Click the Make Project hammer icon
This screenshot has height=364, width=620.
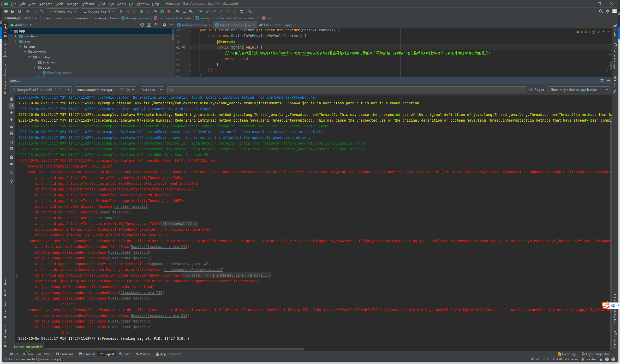(42, 11)
